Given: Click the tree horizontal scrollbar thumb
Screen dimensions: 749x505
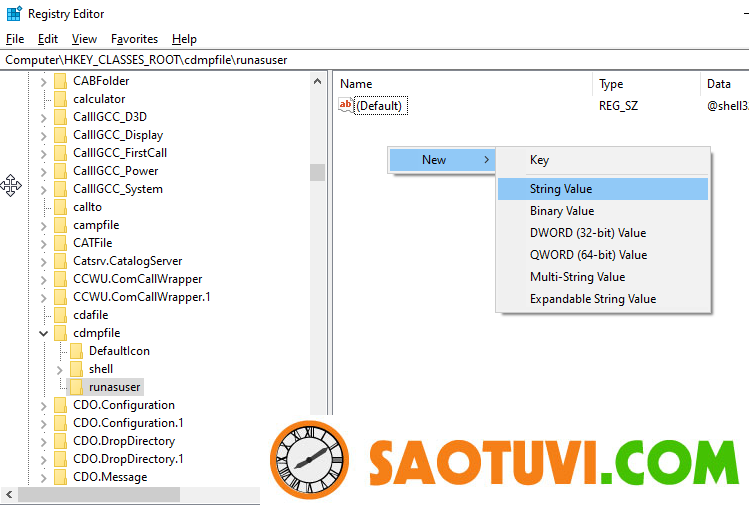Looking at the screenshot, I should coord(99,494).
